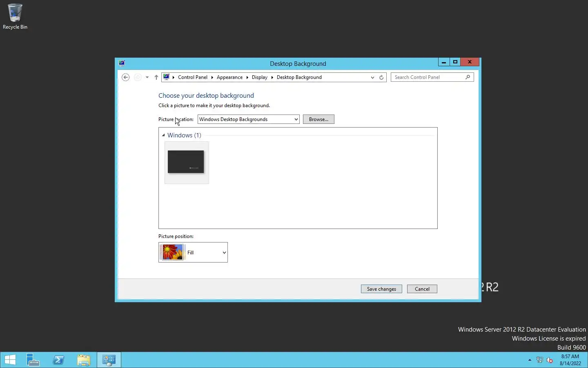
Task: Open the Recycle Bin desktop icon
Action: (15, 16)
